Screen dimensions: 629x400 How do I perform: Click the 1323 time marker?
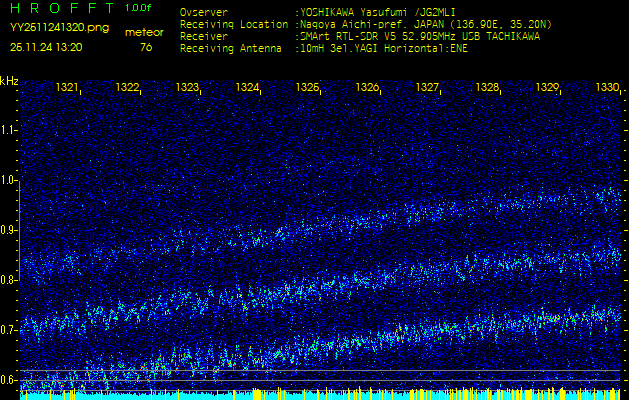(187, 87)
